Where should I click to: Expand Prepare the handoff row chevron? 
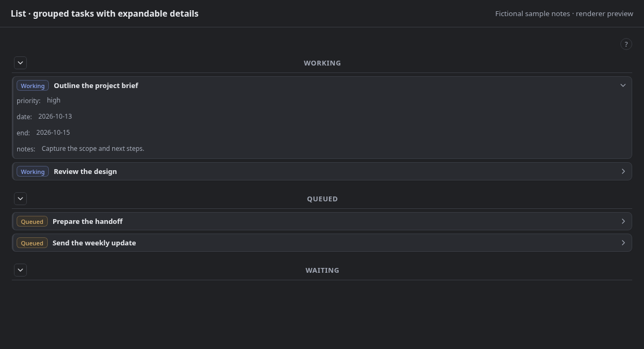[623, 221]
